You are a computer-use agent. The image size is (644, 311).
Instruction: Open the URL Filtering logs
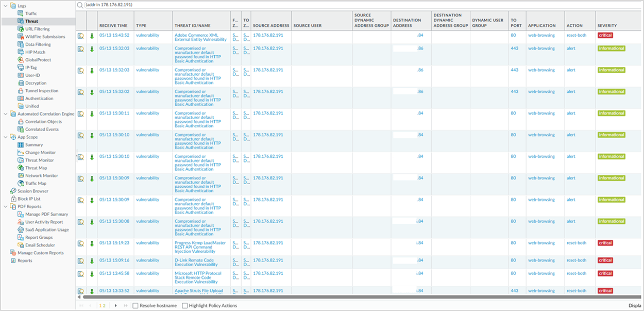(x=37, y=29)
